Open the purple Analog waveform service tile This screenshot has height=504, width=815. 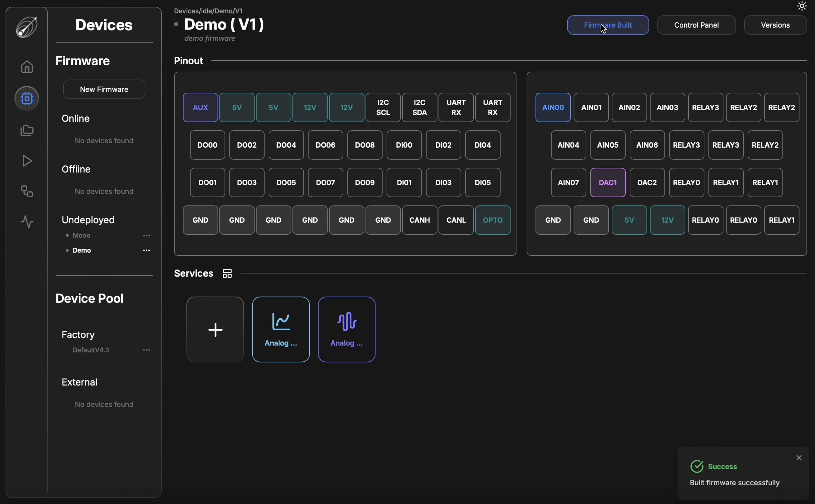[347, 329]
